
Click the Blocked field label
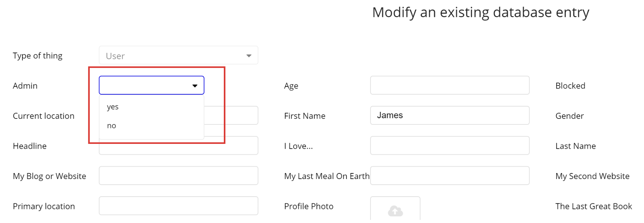(x=570, y=86)
